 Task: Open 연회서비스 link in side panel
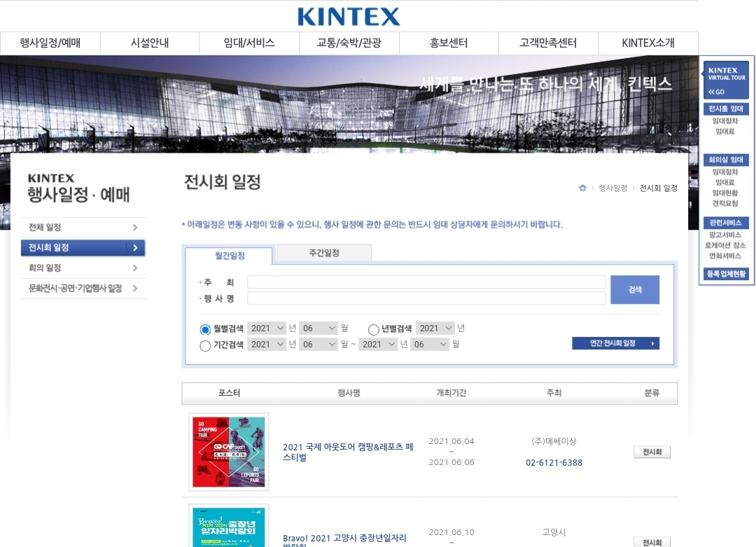pyautogui.click(x=725, y=256)
